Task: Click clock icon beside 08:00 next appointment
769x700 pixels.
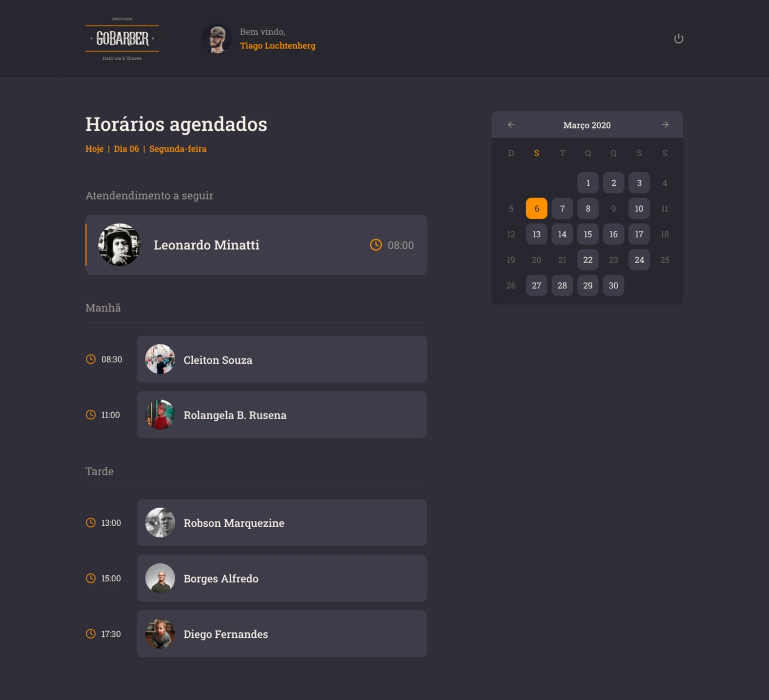Action: (376, 245)
